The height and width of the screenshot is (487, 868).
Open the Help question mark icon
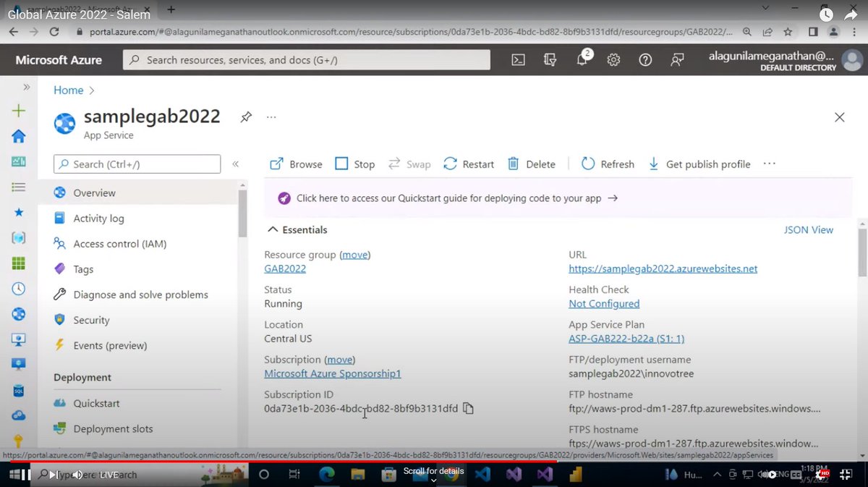point(645,60)
